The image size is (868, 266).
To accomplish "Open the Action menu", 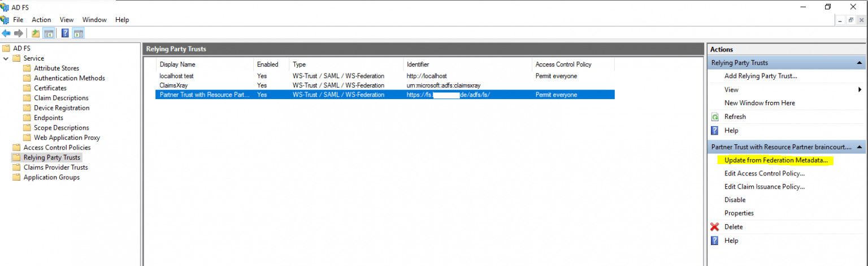I will (x=41, y=20).
